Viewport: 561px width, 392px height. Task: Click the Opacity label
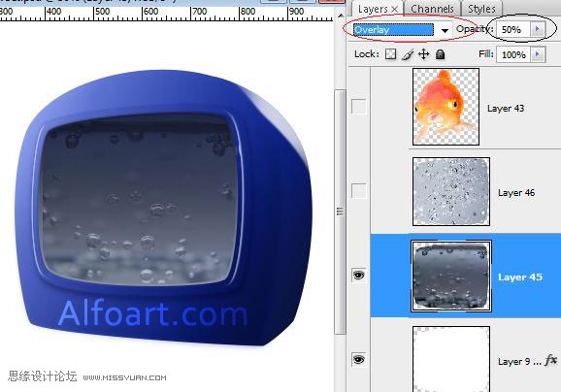click(x=474, y=29)
